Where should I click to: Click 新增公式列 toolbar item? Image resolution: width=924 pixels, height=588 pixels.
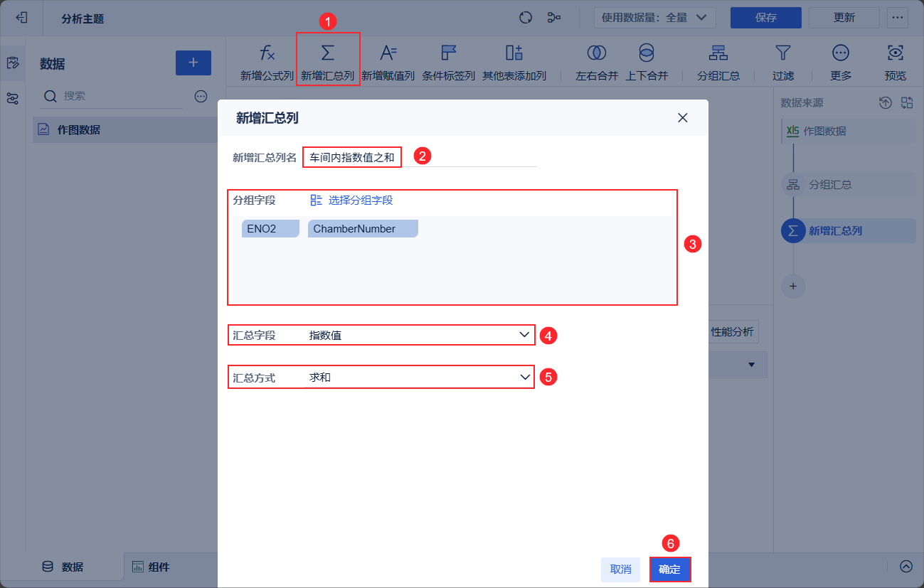[267, 63]
